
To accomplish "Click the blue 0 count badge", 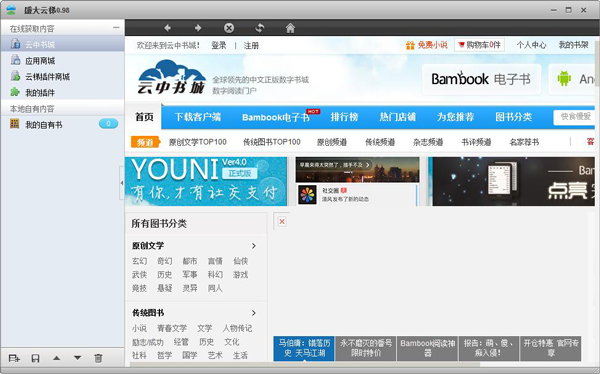I will coord(108,124).
